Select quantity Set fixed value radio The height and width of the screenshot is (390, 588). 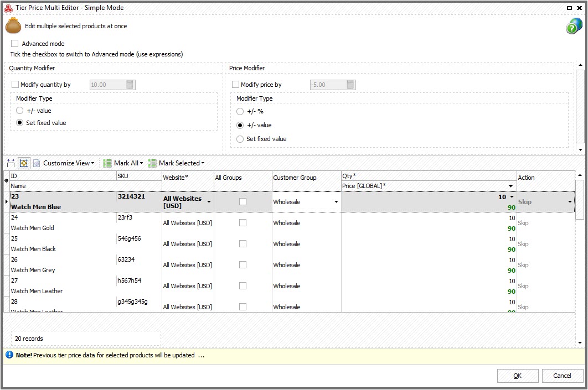(19, 122)
